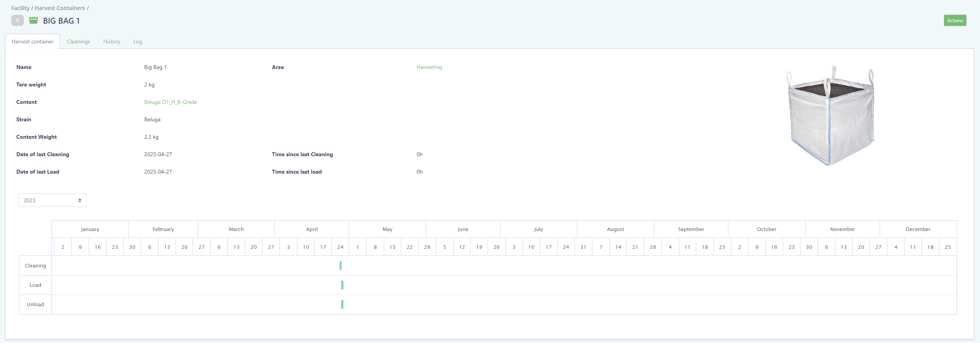Screen dimensions: 980x343
Task: Click Harvest Containers in the breadcrumb
Action: coord(60,8)
